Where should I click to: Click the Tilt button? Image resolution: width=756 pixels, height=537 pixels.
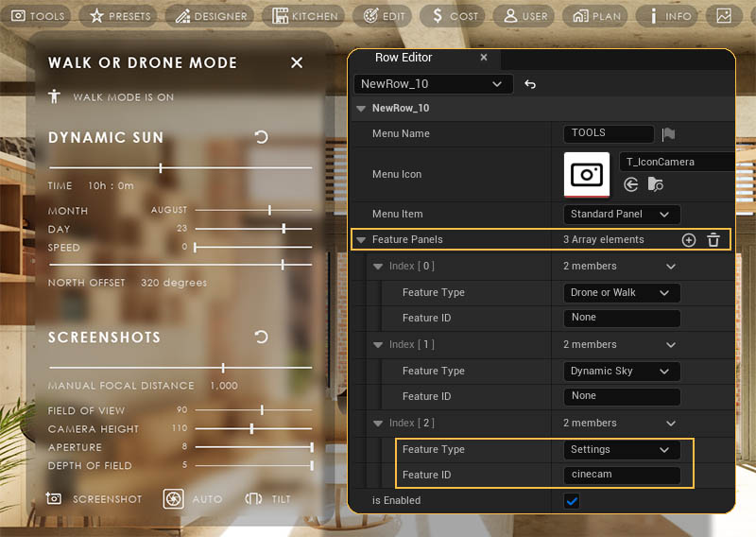click(267, 498)
